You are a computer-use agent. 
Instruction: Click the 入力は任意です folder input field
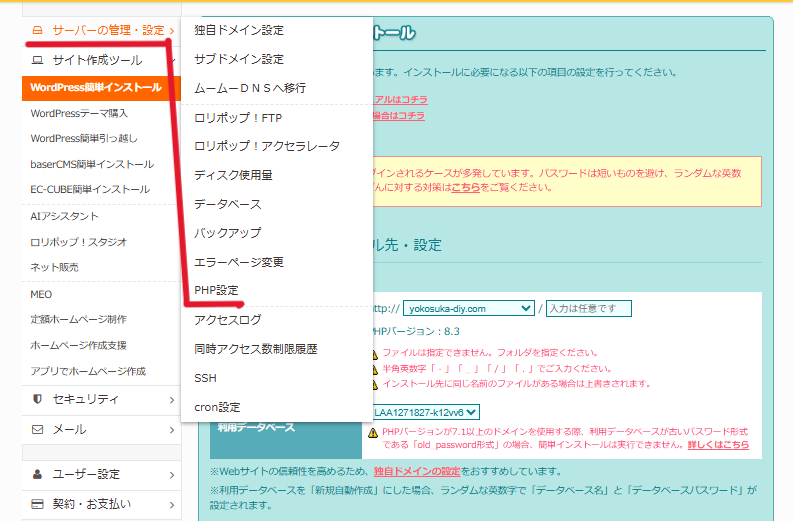[x=588, y=309]
